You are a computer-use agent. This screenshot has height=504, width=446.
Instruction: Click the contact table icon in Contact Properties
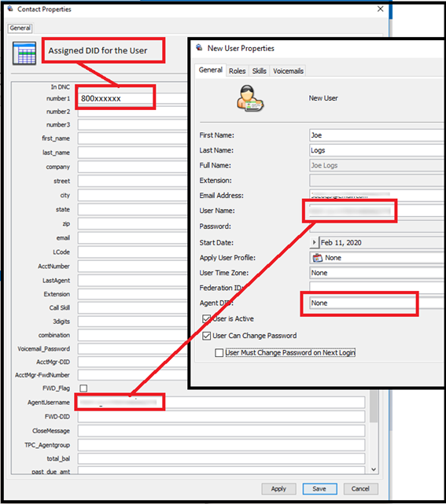(24, 53)
